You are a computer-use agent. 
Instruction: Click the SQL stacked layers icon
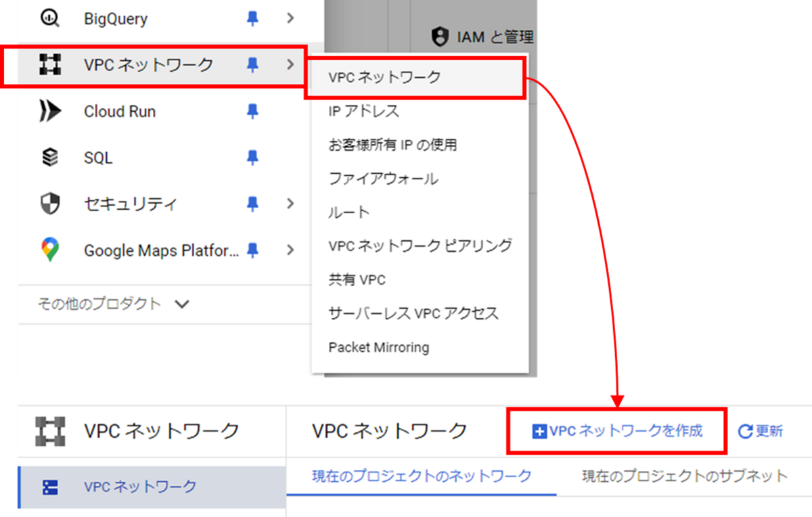click(x=50, y=158)
